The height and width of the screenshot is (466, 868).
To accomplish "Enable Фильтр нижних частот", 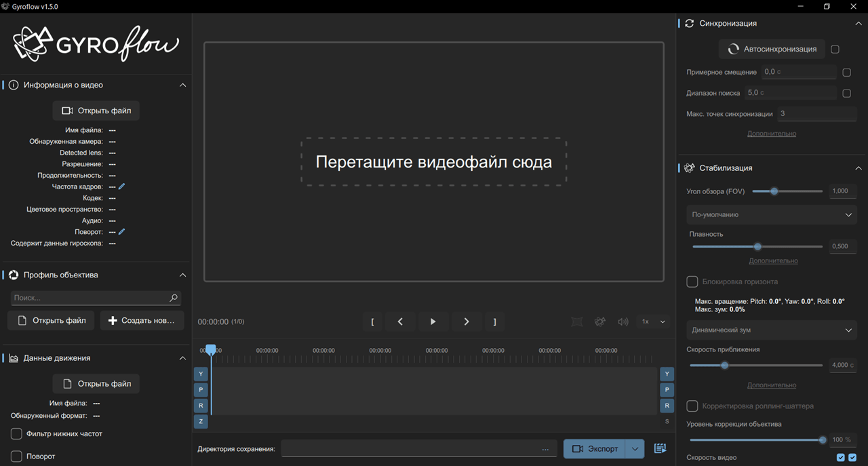I will point(16,433).
